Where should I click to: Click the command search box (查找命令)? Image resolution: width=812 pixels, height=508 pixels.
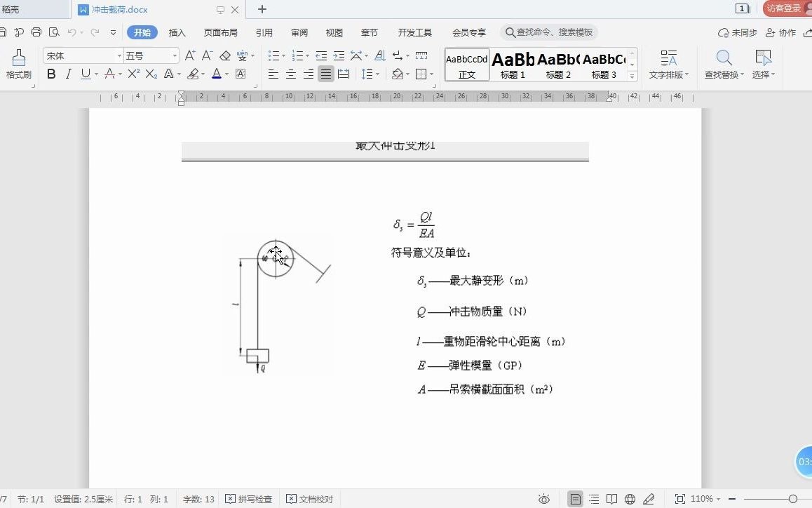tap(550, 32)
